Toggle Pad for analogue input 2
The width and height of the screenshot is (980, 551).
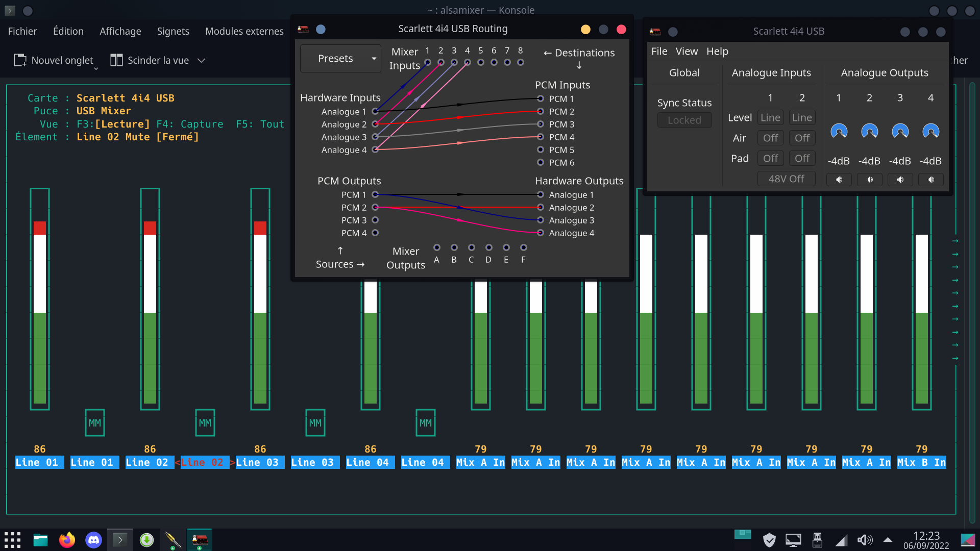802,158
